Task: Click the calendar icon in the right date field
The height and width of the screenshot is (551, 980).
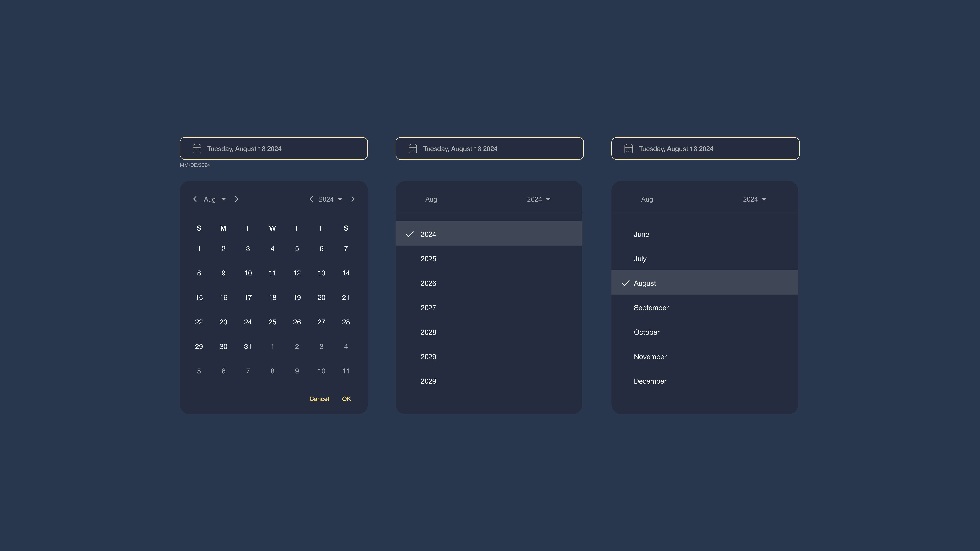Action: coord(628,149)
